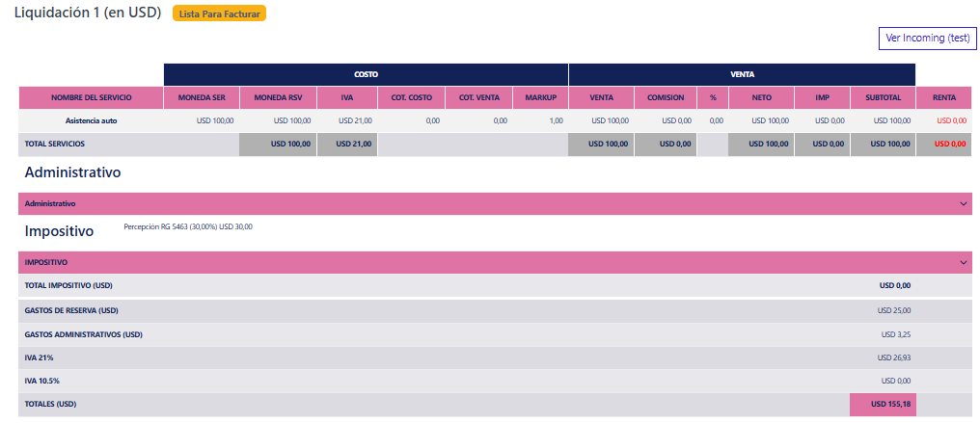Click USD 21,00 in TOTAL SERVICIOS row
The image size is (980, 423).
tap(354, 144)
